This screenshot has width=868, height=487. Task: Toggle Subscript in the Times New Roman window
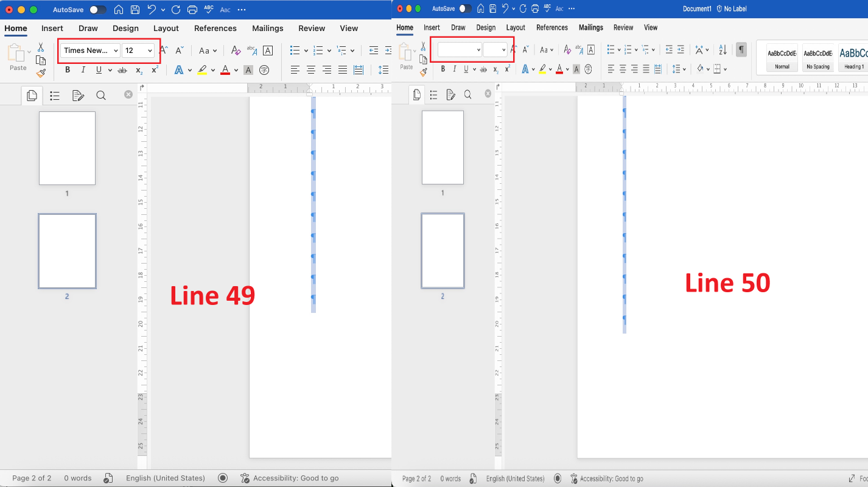139,71
